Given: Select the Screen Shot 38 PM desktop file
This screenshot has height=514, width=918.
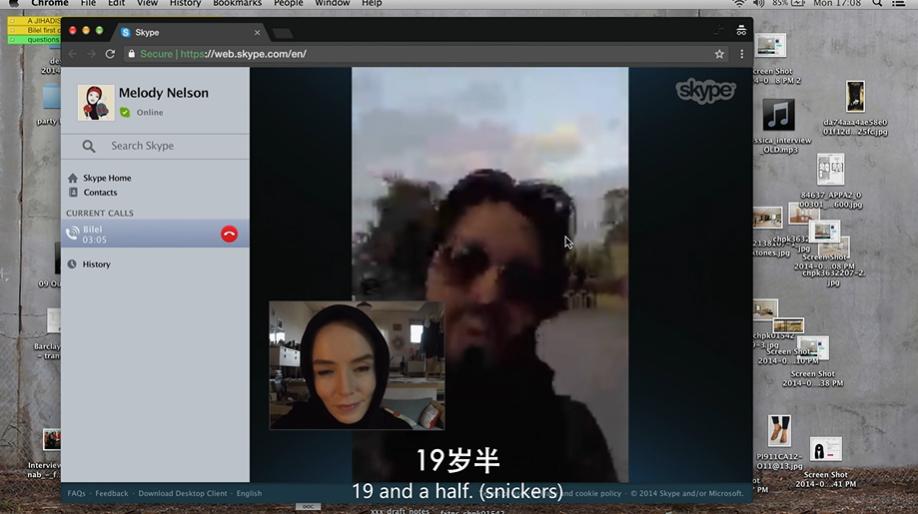Looking at the screenshot, I should click(x=813, y=349).
